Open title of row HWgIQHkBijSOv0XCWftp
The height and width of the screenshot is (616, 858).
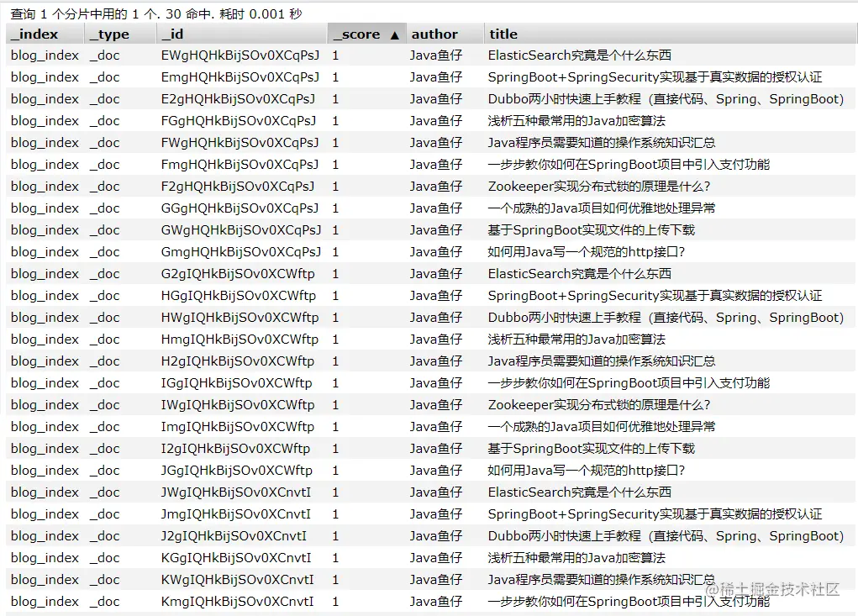666,318
